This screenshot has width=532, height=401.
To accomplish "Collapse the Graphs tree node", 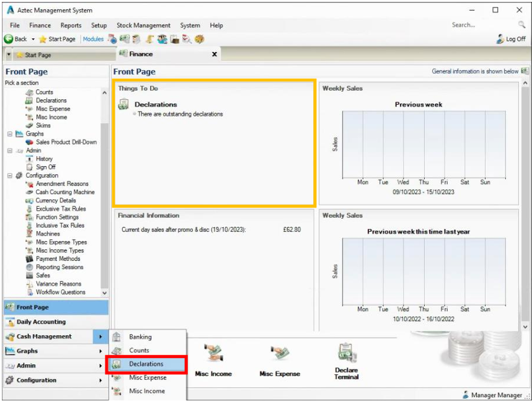I will (10, 134).
